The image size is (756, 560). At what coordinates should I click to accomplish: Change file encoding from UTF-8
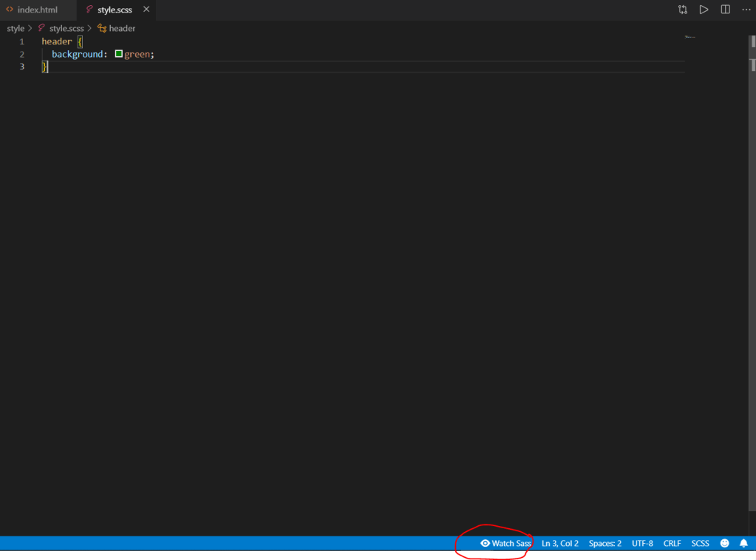642,543
